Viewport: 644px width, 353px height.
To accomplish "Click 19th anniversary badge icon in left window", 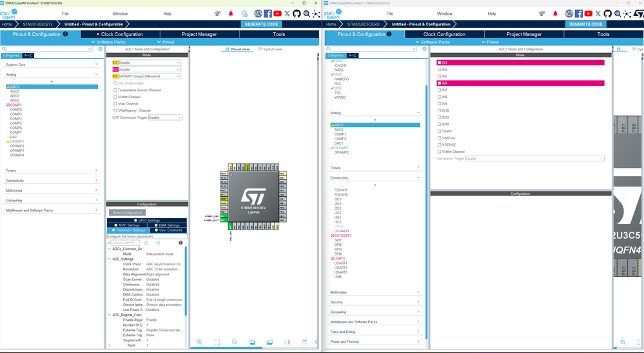I will (258, 14).
